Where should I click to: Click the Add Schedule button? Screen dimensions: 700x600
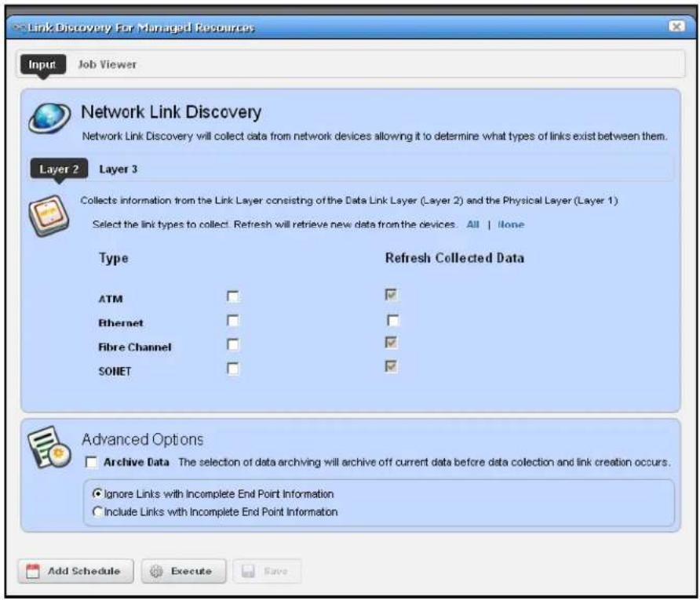tap(75, 571)
